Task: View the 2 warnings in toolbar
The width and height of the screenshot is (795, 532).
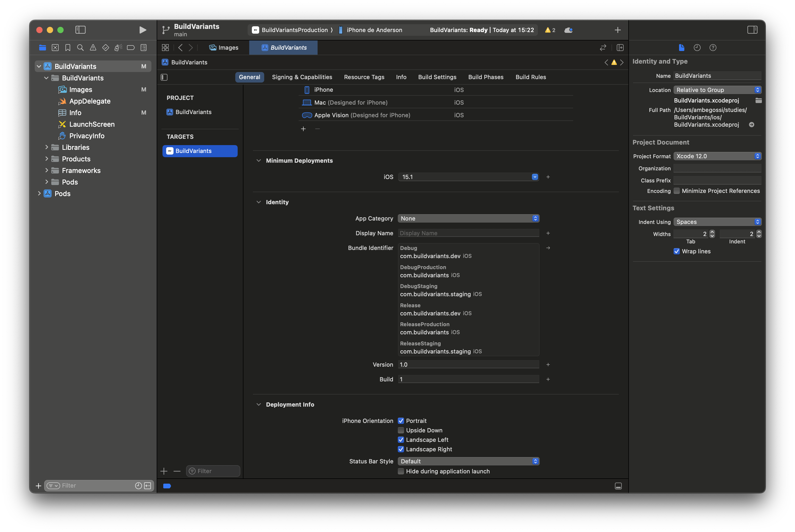Action: pyautogui.click(x=550, y=30)
